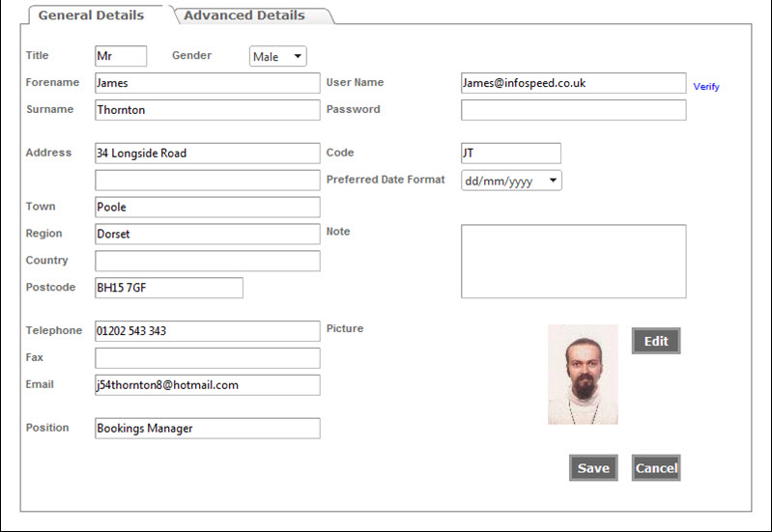Click the Save button
The height and width of the screenshot is (532, 772).
(593, 468)
